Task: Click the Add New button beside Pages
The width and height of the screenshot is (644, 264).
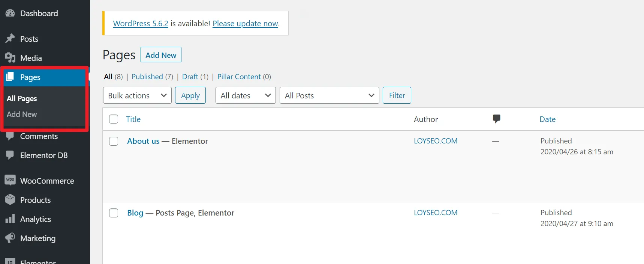Action: [x=161, y=55]
